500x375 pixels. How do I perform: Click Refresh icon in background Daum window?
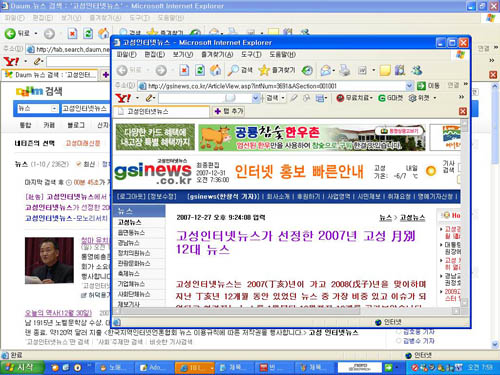point(88,33)
